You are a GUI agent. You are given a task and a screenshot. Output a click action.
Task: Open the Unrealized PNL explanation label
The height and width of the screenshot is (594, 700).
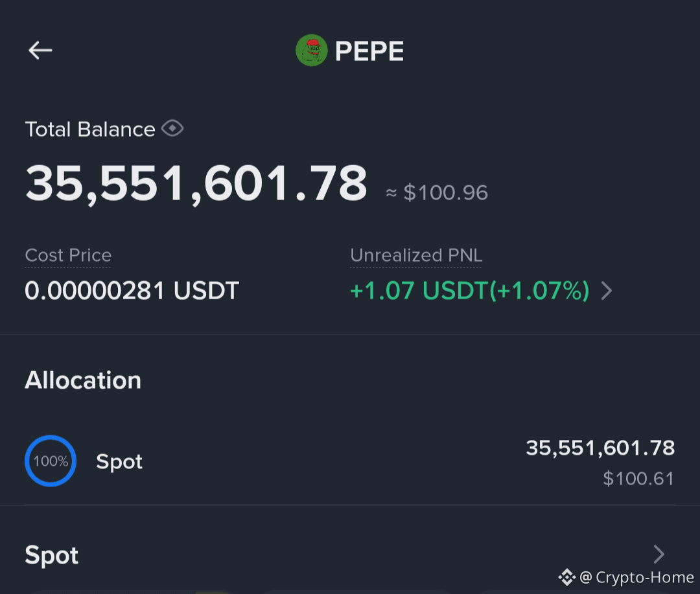(416, 255)
